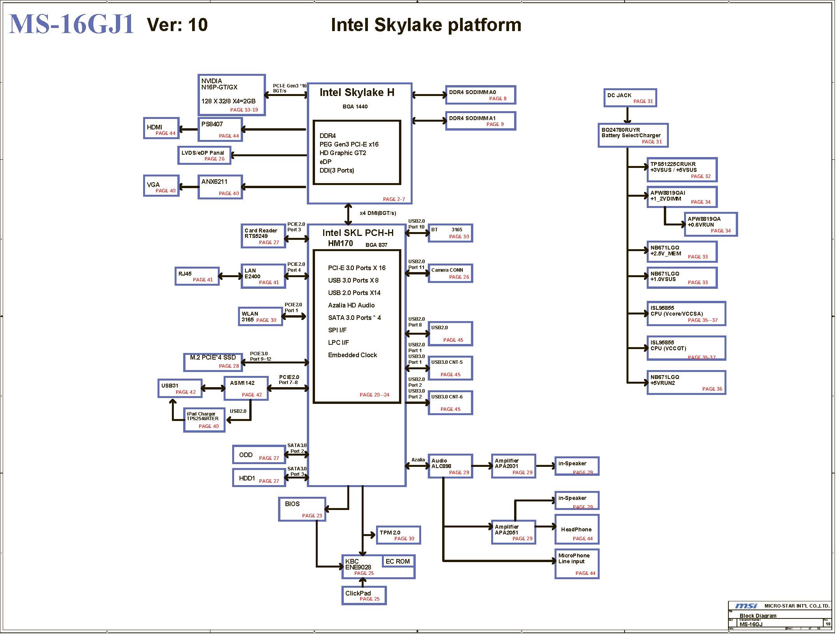Image resolution: width=840 pixels, height=634 pixels.
Task: Select the "Intel Skylake platform" heading
Action: click(x=426, y=25)
